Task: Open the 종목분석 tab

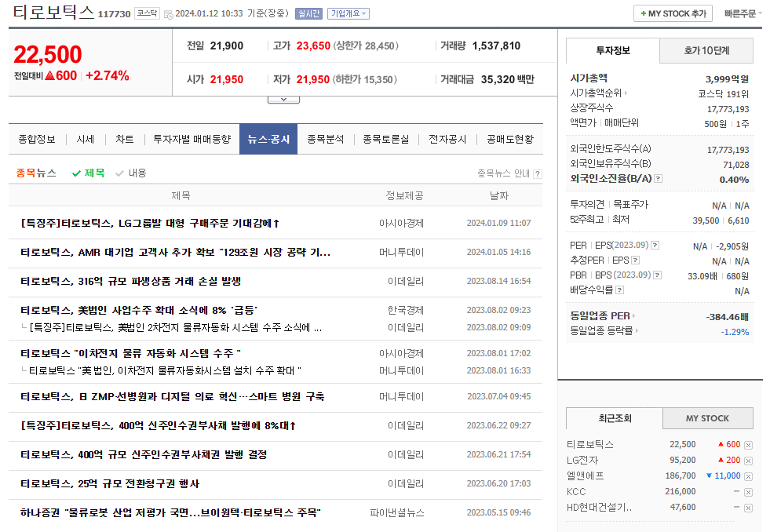Action: click(326, 140)
